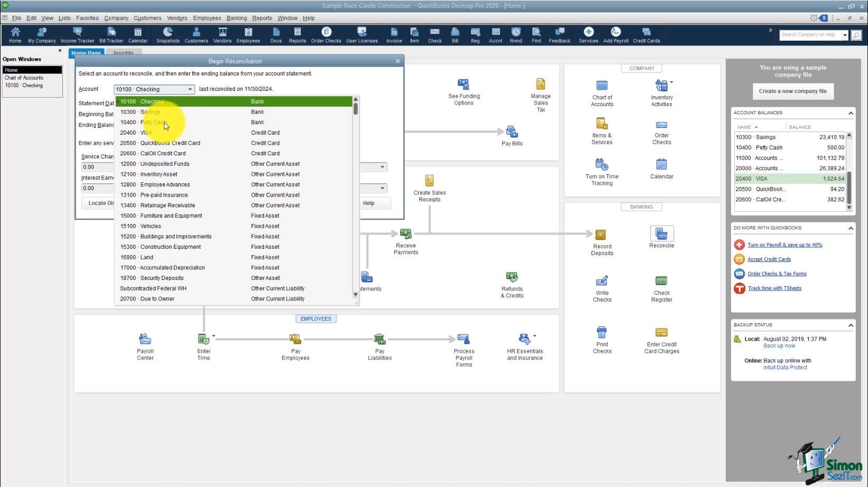Open the Bill Tracker toolbar icon

111,35
